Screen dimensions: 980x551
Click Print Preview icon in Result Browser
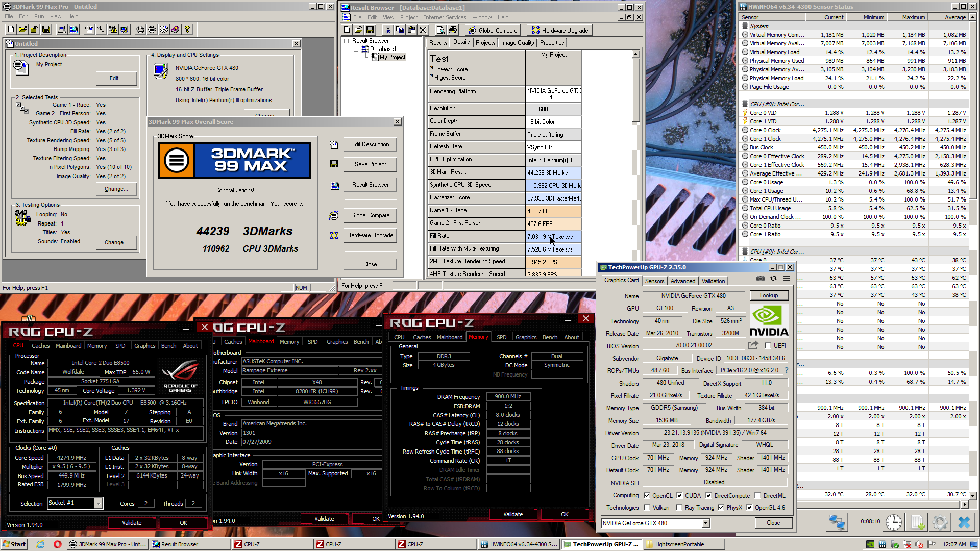click(441, 30)
